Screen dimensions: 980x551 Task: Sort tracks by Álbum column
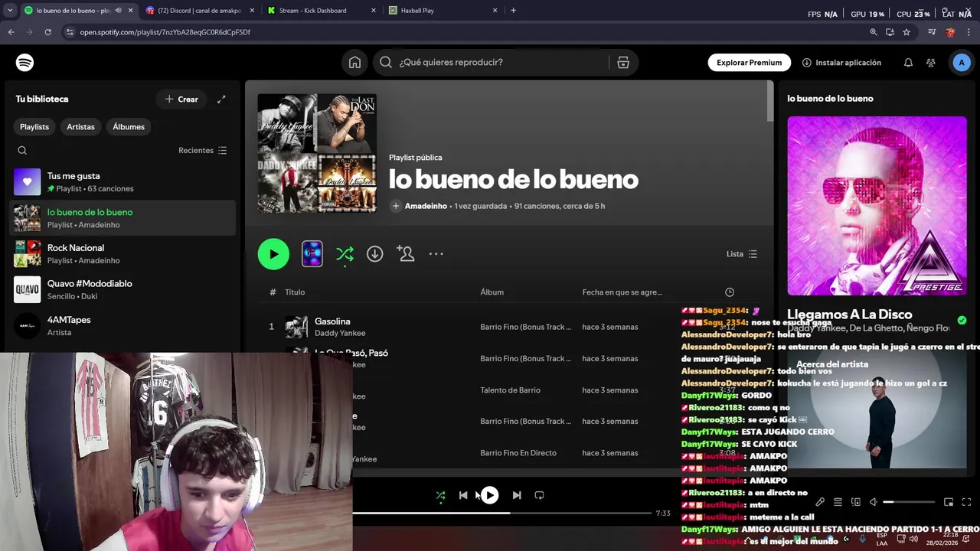(x=492, y=292)
